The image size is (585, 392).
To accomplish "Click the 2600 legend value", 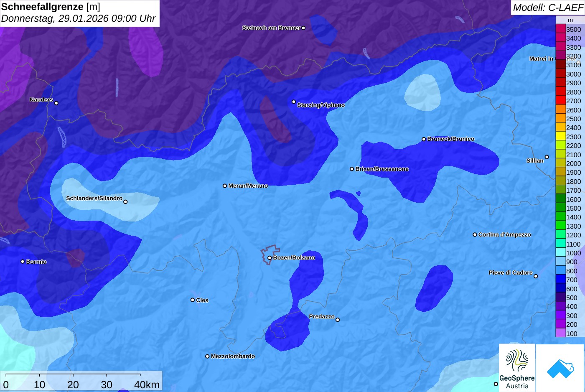I will coord(574,110).
